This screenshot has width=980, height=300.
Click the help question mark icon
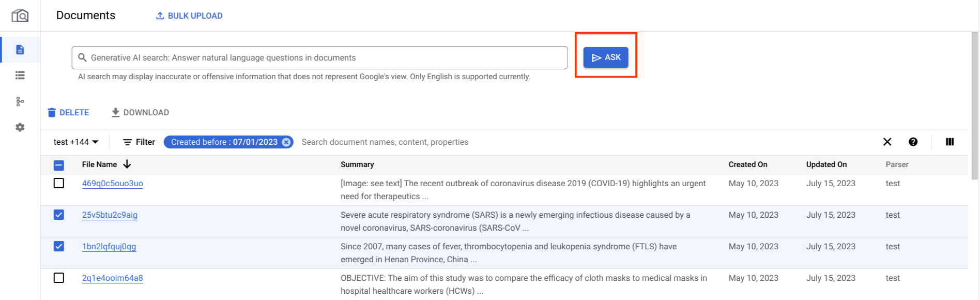point(913,142)
